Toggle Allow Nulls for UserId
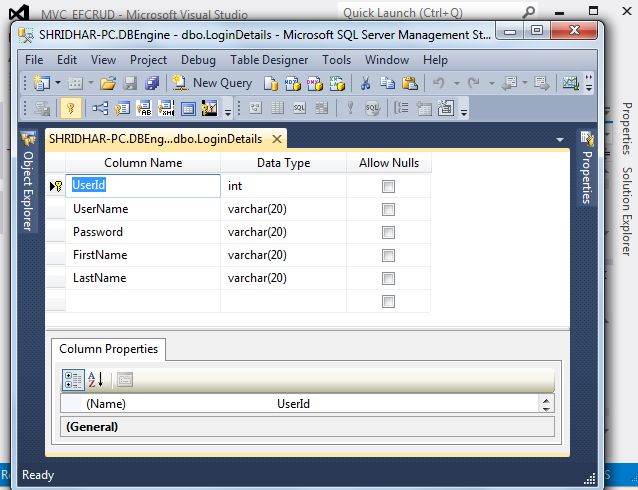The image size is (638, 490). point(389,187)
